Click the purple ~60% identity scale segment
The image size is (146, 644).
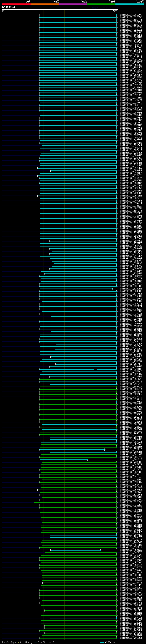pyautogui.click(x=73, y=4)
